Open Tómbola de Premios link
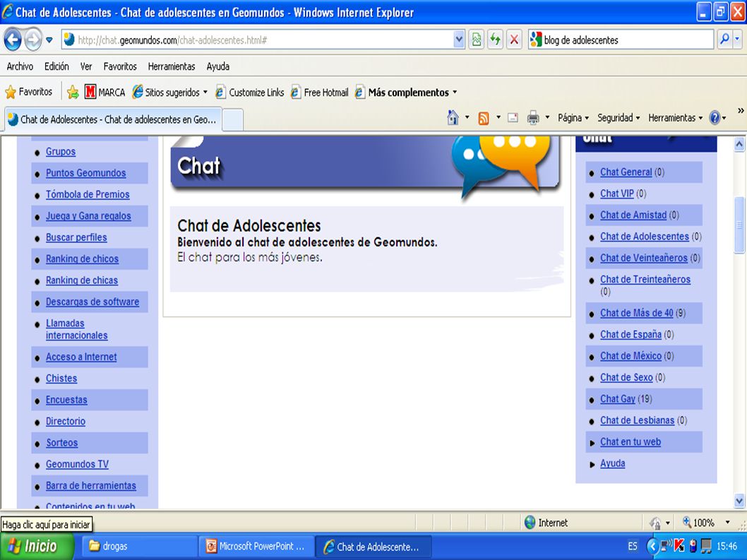Viewport: 747px width, 560px height. click(88, 194)
